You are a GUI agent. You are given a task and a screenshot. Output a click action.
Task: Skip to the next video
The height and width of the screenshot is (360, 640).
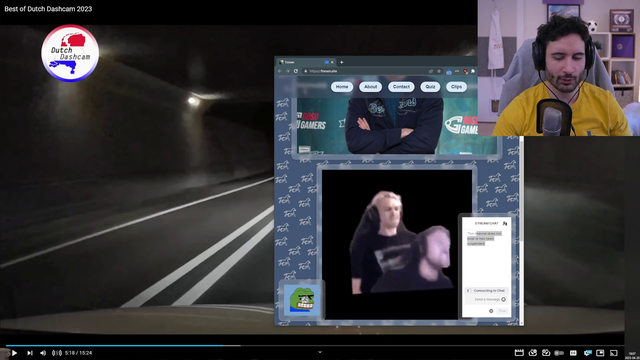pyautogui.click(x=30, y=353)
